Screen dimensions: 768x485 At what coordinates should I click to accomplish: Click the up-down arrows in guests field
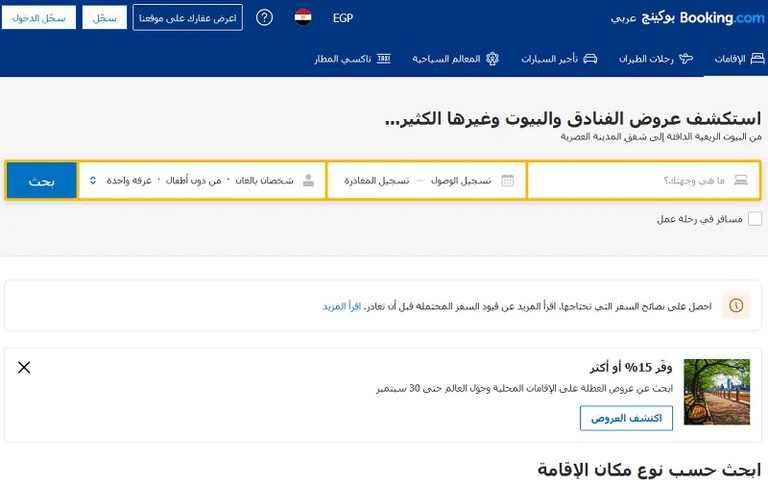click(93, 180)
